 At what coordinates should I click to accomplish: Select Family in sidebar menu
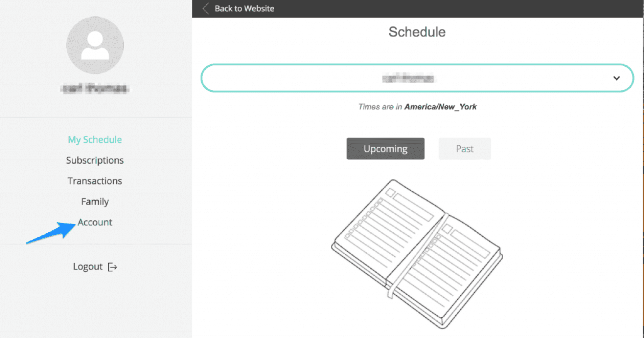[95, 202]
